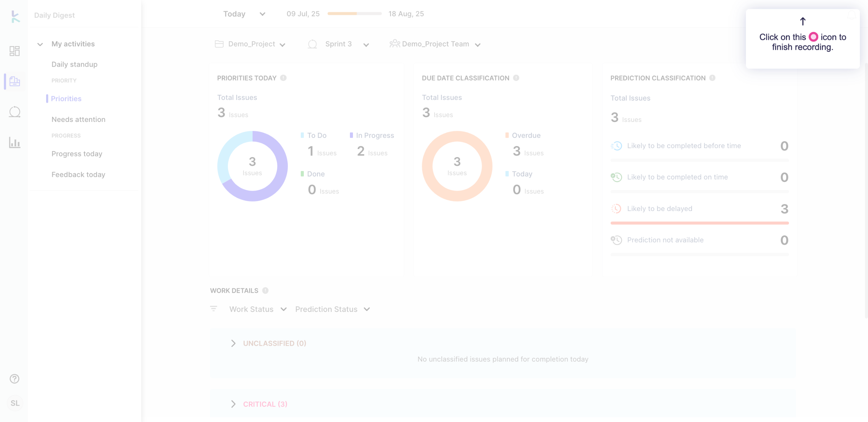Viewport: 868px width, 422px height.
Task: Open the sprint cycle icon in sidebar
Action: point(15,112)
